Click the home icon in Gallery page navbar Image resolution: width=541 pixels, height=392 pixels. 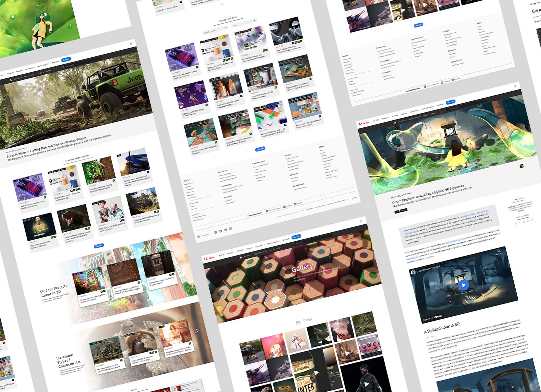tap(240, 258)
